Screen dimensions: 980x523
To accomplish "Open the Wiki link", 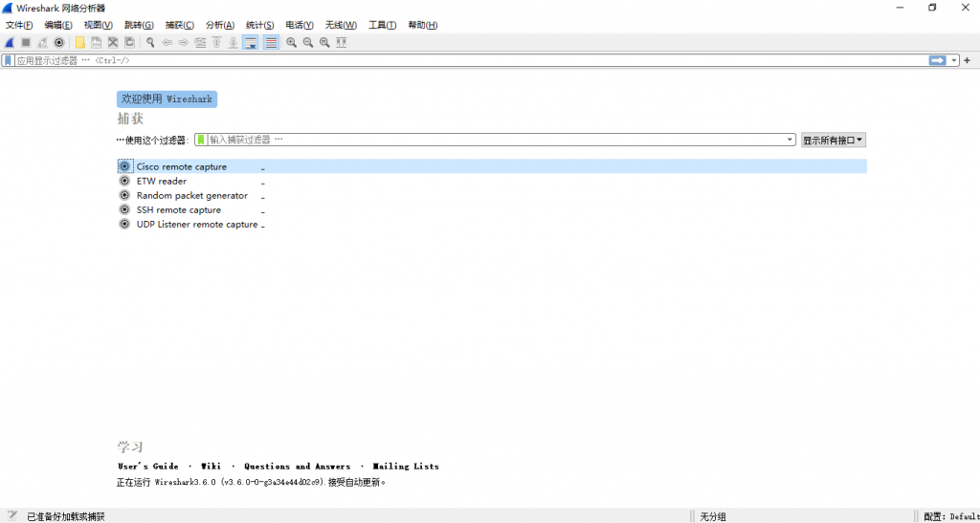I will [211, 467].
